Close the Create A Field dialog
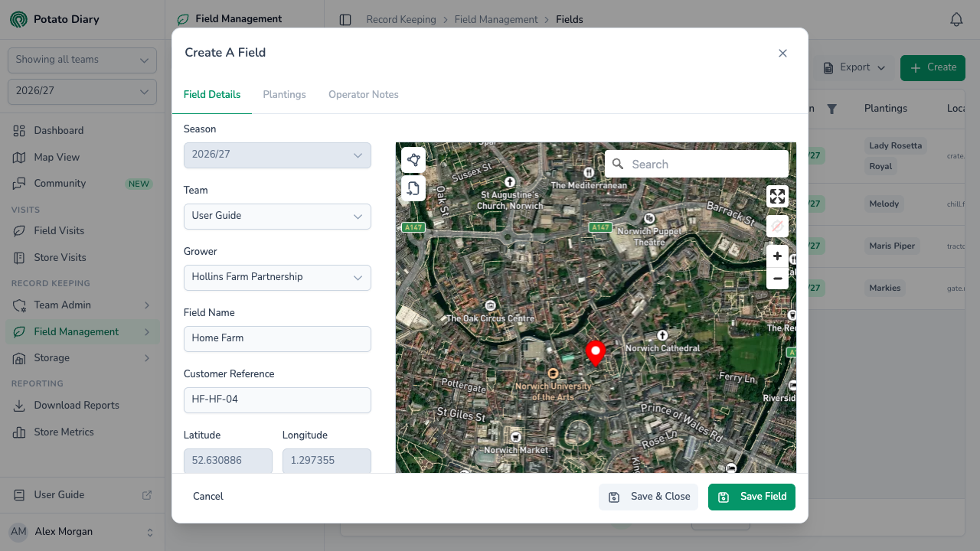The width and height of the screenshot is (980, 551). click(782, 53)
